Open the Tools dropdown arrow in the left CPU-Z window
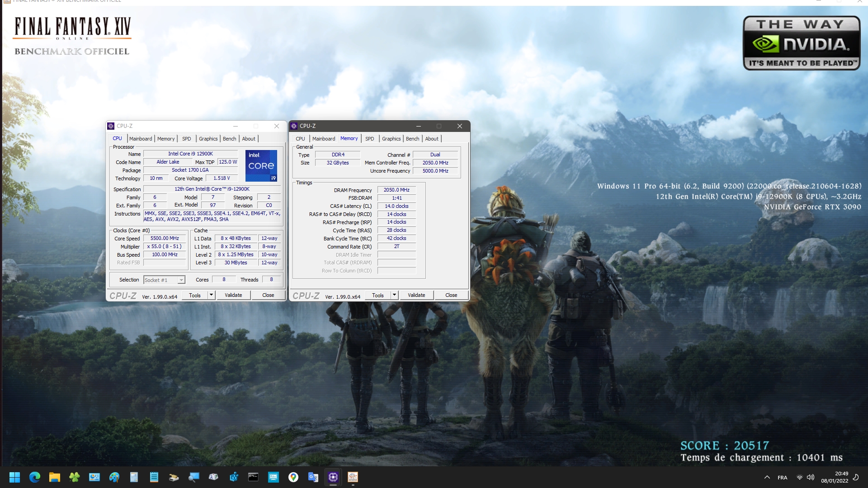The height and width of the screenshot is (488, 868). coord(211,295)
